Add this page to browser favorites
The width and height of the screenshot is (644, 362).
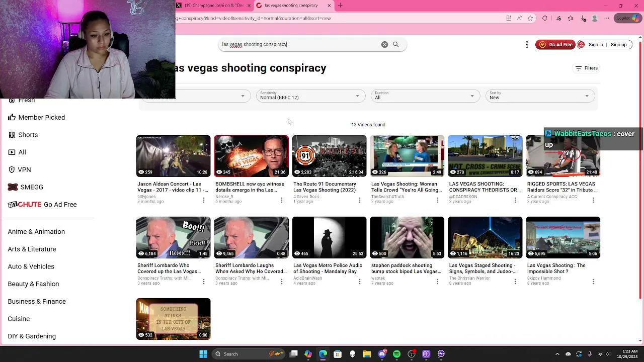(x=530, y=18)
